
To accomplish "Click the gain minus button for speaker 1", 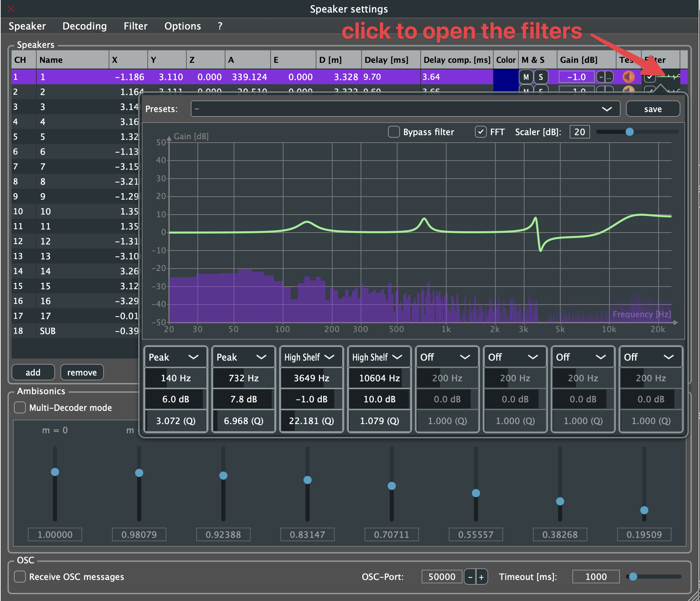I will click(601, 77).
